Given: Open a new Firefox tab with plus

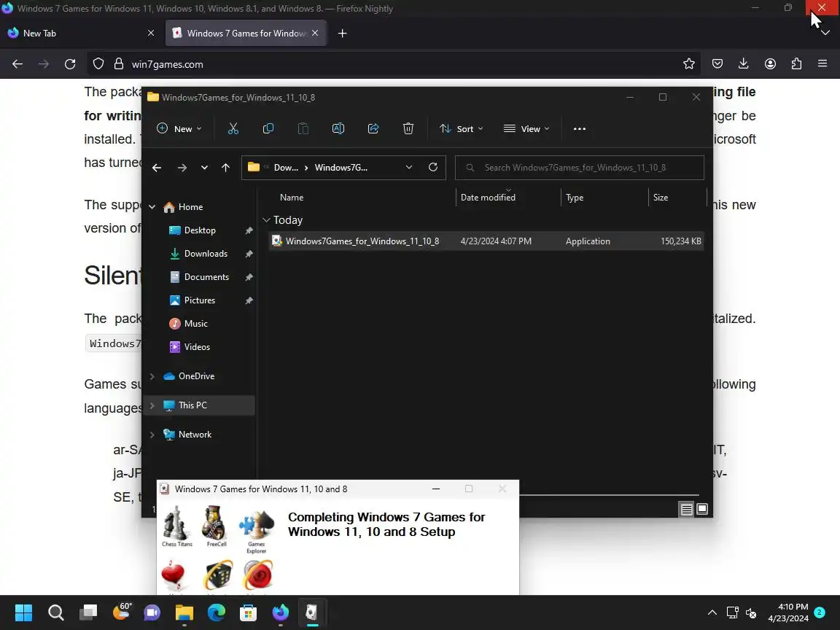Looking at the screenshot, I should 342,34.
